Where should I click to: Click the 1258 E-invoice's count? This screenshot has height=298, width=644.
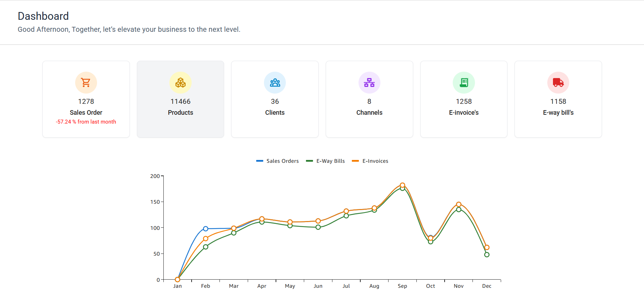[x=464, y=102]
